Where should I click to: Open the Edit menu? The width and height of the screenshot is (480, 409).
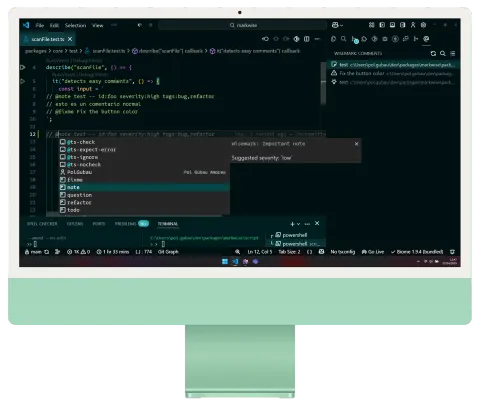[54, 25]
